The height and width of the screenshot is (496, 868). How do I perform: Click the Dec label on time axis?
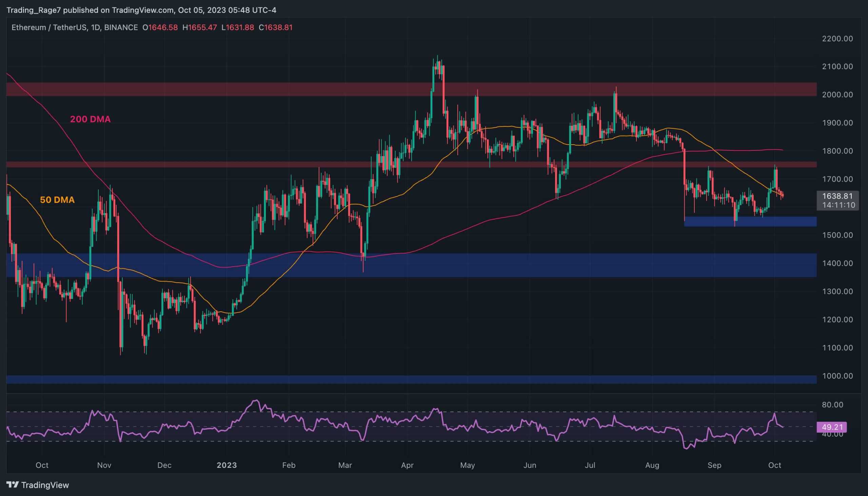[x=164, y=466]
